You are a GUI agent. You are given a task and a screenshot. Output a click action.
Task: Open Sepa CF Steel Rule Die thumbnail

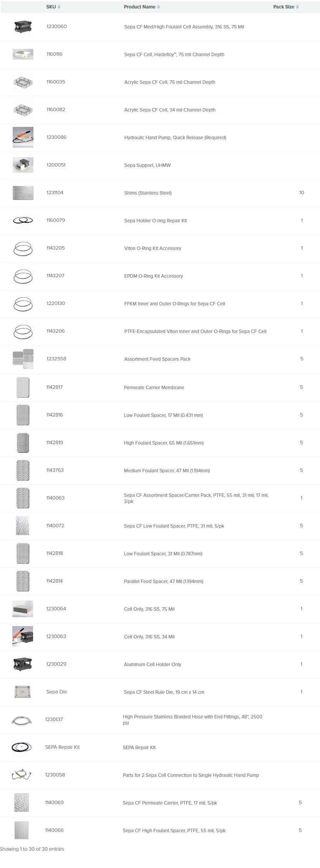click(x=23, y=692)
